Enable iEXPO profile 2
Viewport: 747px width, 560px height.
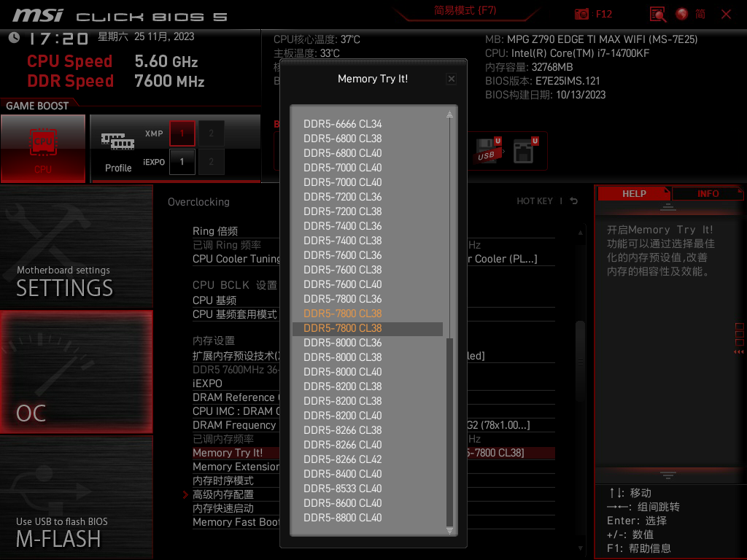coord(211,162)
